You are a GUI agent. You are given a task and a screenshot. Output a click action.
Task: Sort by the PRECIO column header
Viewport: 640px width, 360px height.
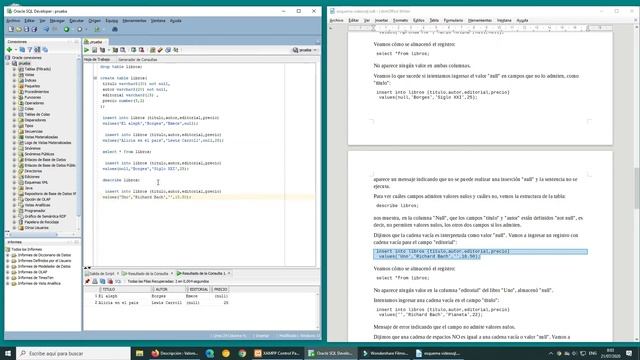coord(220,289)
